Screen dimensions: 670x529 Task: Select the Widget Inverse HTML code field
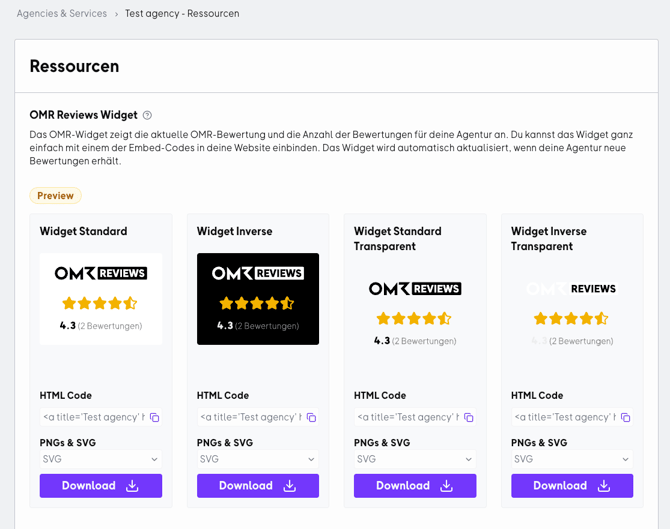[x=250, y=417]
